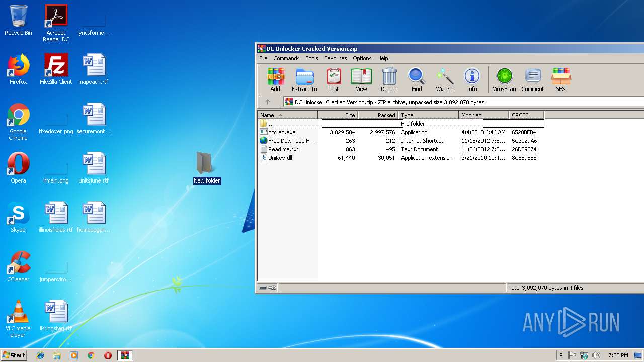
Task: Open the Commands menu
Action: (286, 58)
